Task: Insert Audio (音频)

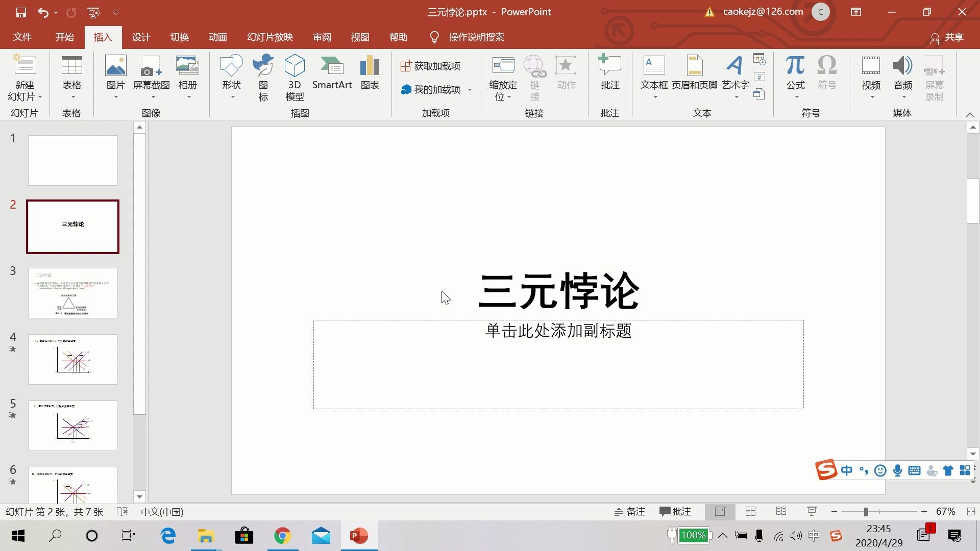Action: click(x=902, y=65)
